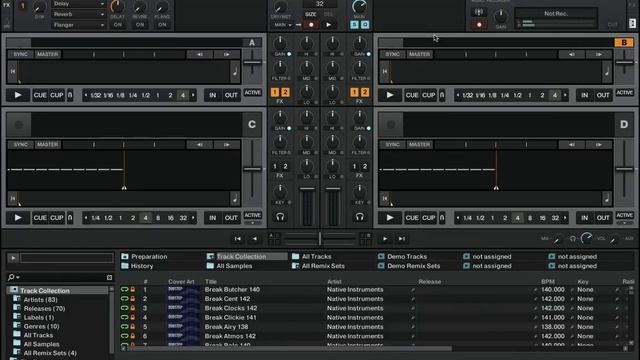Select Break Butcher 140 track
Viewport: 640px width, 360px height.
pyautogui.click(x=232, y=290)
